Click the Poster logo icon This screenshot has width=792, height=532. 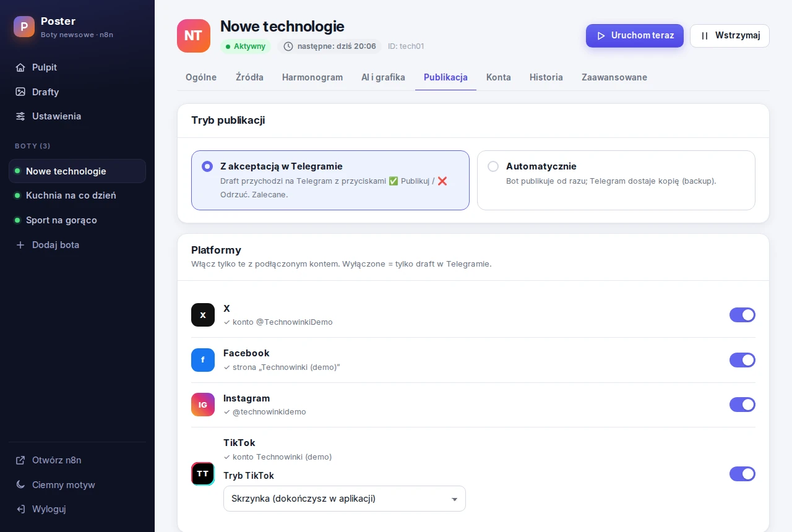pos(24,27)
